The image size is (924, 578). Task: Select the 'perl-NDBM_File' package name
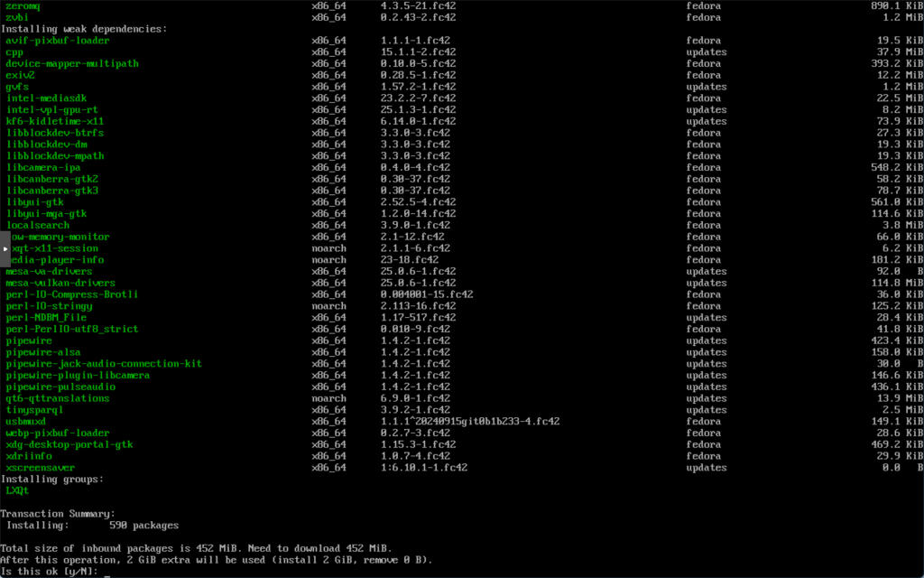(x=46, y=317)
